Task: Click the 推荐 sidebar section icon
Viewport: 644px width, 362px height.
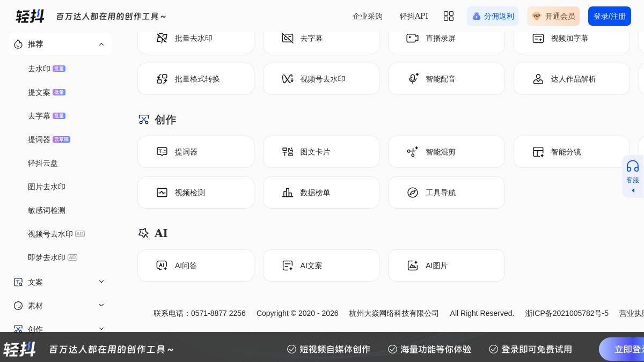Action: [x=18, y=44]
